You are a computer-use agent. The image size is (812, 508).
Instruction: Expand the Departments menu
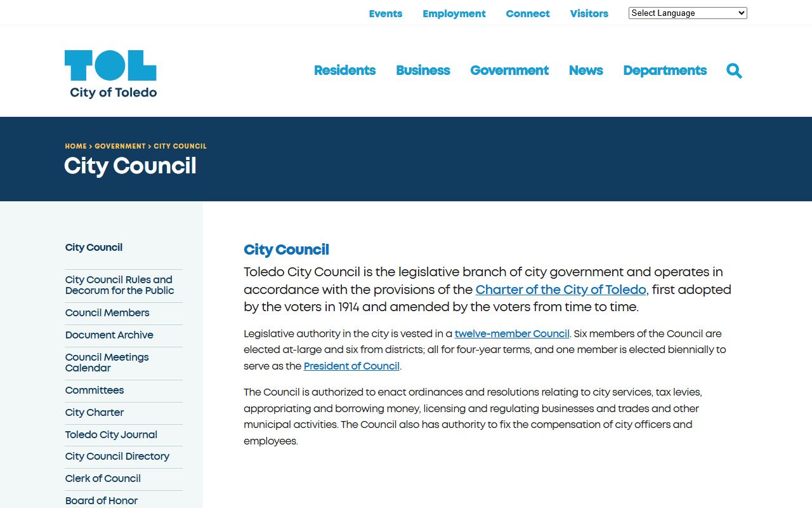pos(664,70)
